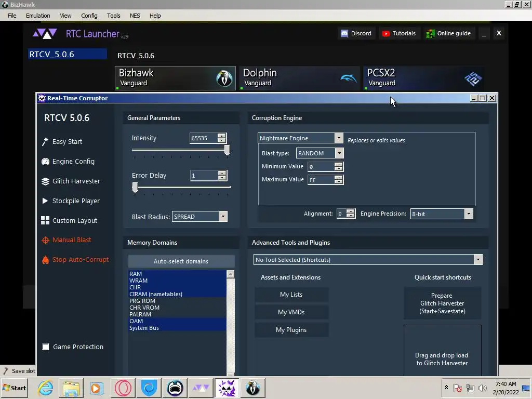Increase Maximum Value spinner up
Viewport: 532px width, 399px height.
tap(338, 177)
